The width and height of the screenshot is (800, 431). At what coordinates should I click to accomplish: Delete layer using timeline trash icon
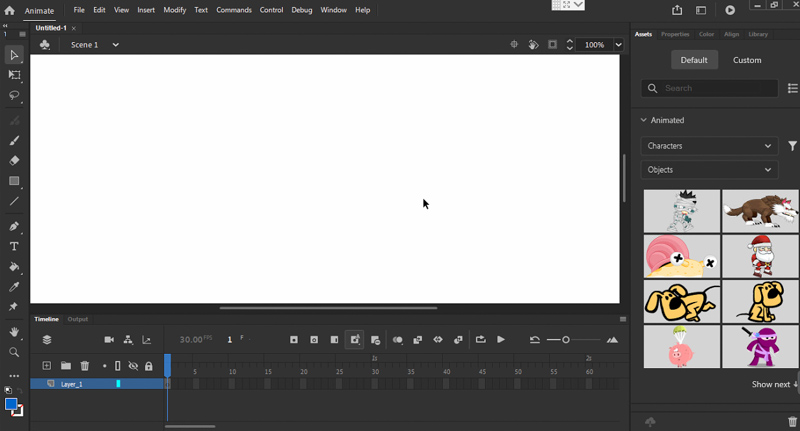click(x=85, y=366)
